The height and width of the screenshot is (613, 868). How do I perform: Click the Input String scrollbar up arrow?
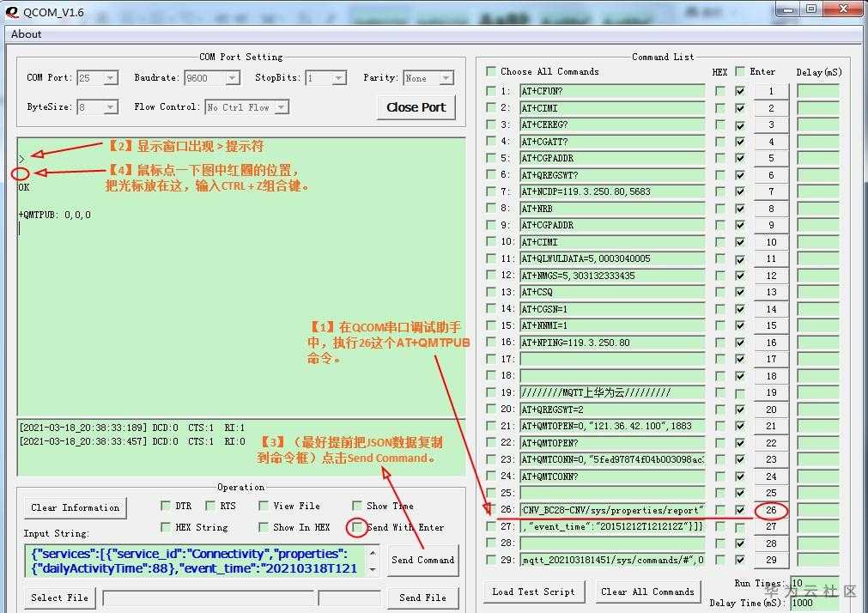point(373,553)
